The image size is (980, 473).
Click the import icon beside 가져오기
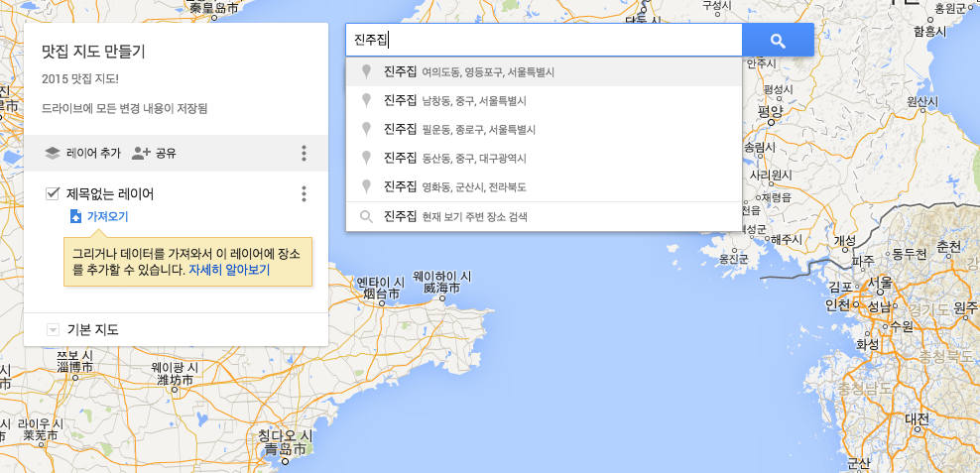pyautogui.click(x=75, y=217)
